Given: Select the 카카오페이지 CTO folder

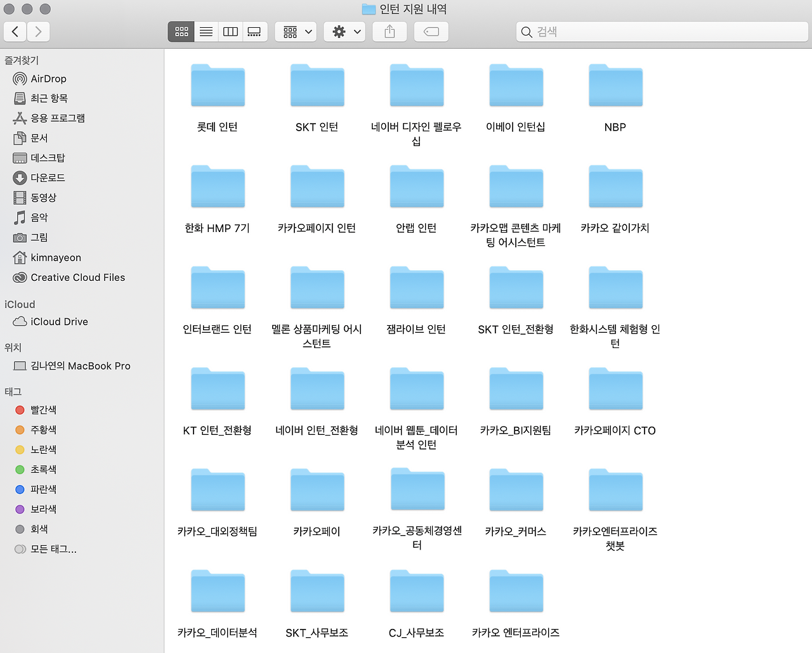Looking at the screenshot, I should pos(615,402).
